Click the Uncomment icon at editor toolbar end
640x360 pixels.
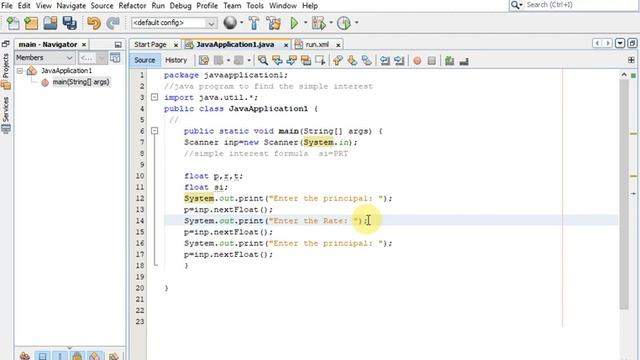[x=464, y=60]
